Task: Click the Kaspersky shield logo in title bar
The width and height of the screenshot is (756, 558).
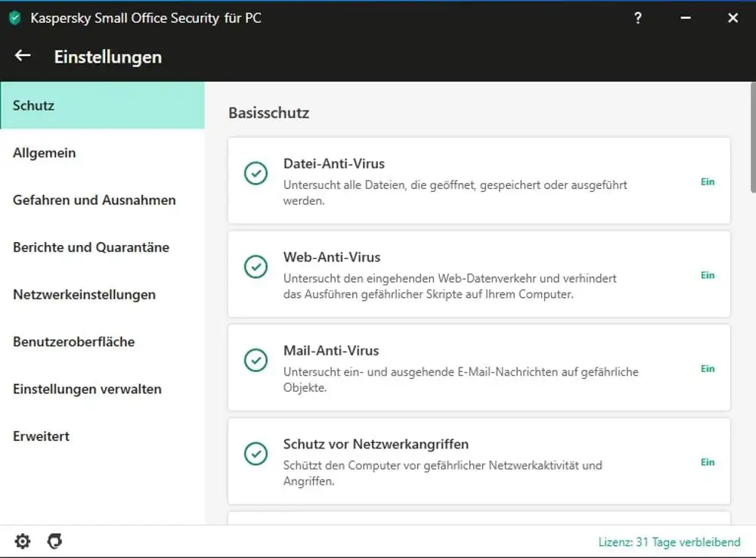Action: point(15,18)
